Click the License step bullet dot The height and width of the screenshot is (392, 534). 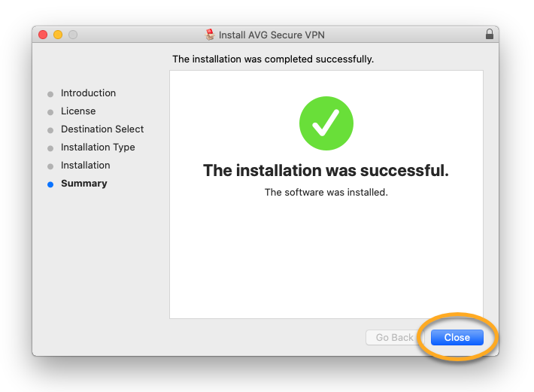pos(50,112)
